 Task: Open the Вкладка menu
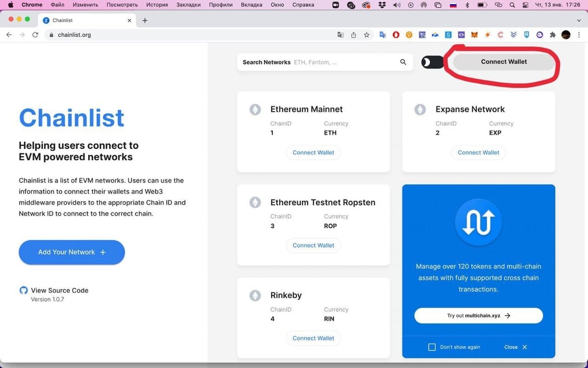(x=251, y=5)
